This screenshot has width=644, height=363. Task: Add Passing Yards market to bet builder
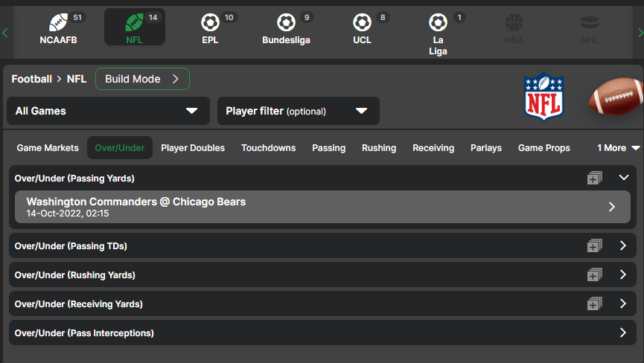594,178
